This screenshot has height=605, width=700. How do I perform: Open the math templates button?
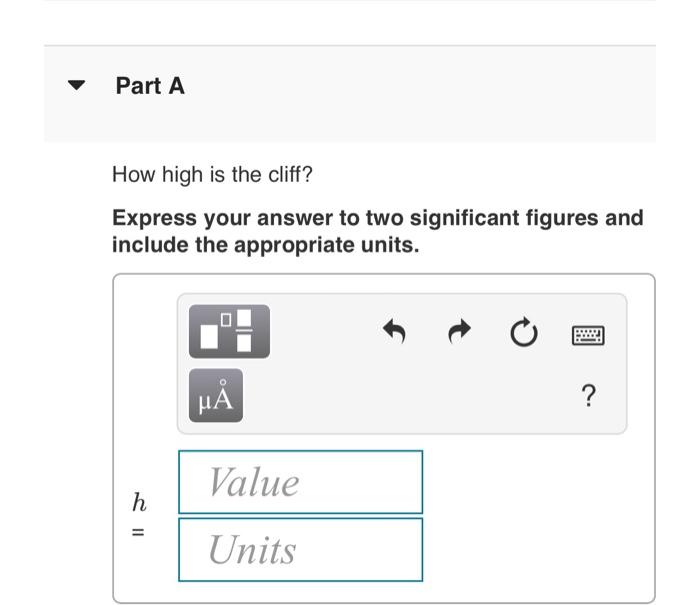point(229,331)
